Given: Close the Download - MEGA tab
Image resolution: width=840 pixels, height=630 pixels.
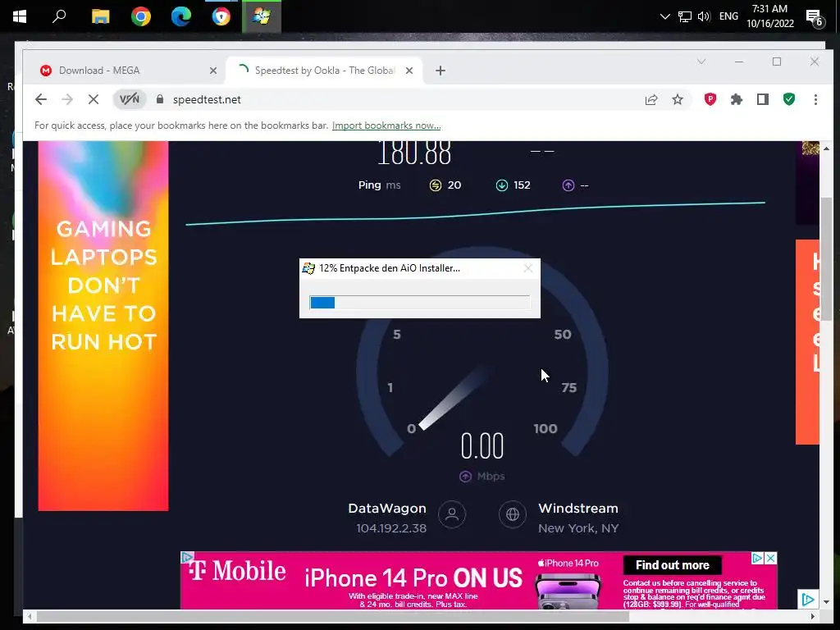Looking at the screenshot, I should click(213, 71).
